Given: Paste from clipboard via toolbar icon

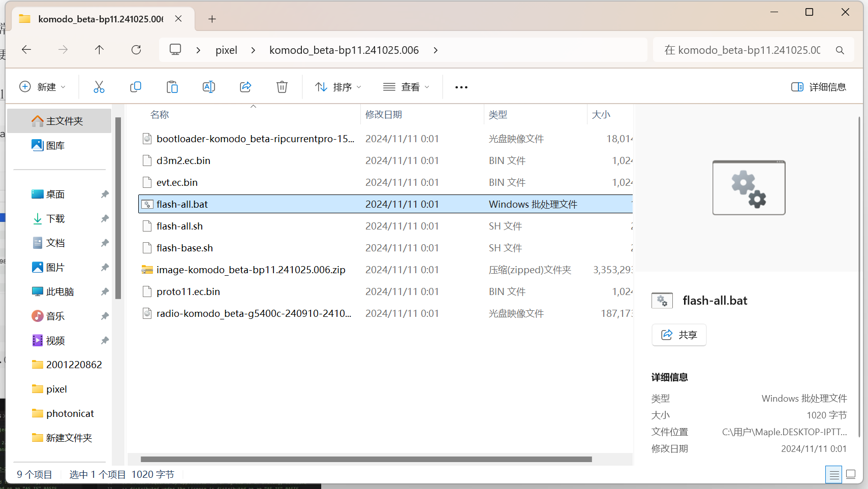Looking at the screenshot, I should point(172,86).
